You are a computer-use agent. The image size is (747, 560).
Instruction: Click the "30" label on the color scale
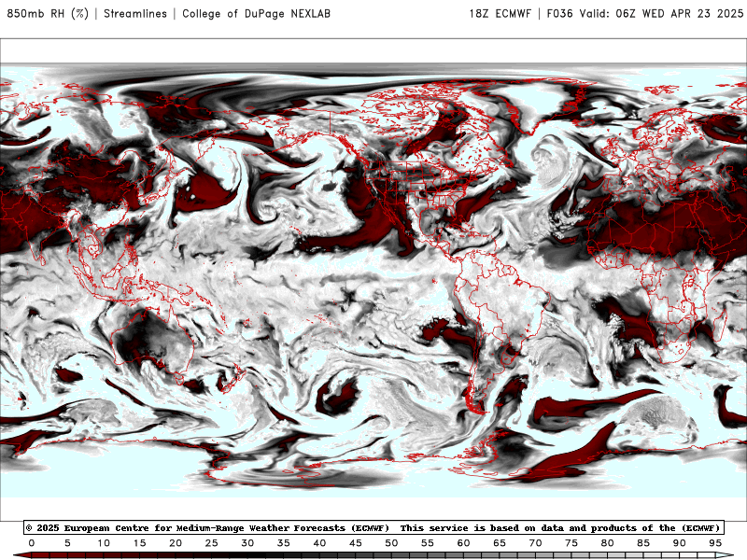(x=247, y=543)
